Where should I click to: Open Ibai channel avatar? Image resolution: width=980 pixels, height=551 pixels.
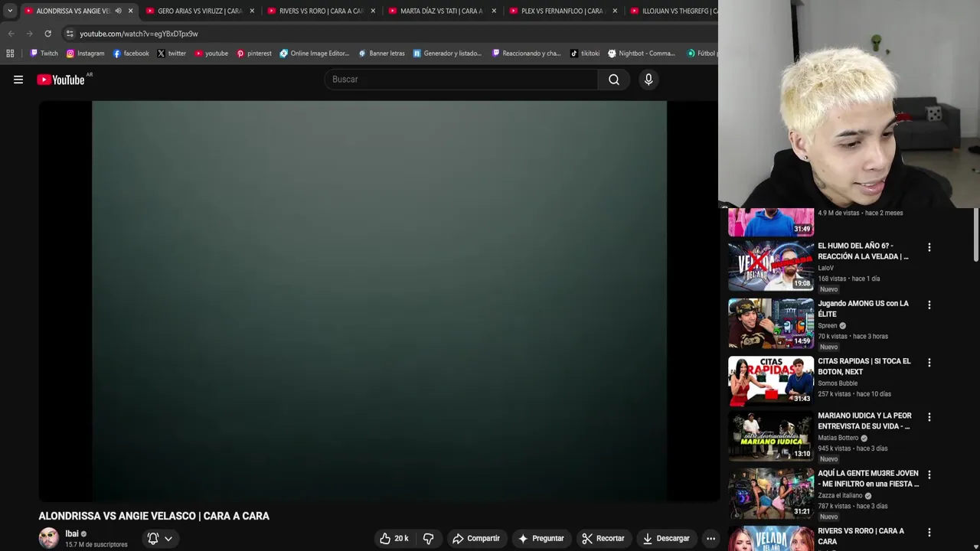(x=49, y=538)
